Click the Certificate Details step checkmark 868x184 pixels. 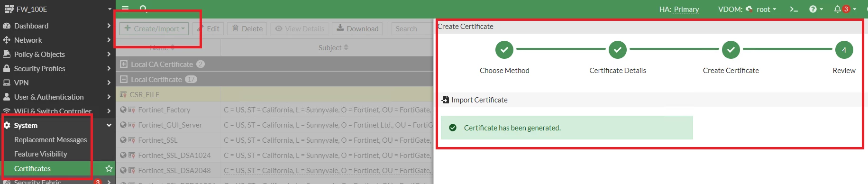(x=618, y=50)
